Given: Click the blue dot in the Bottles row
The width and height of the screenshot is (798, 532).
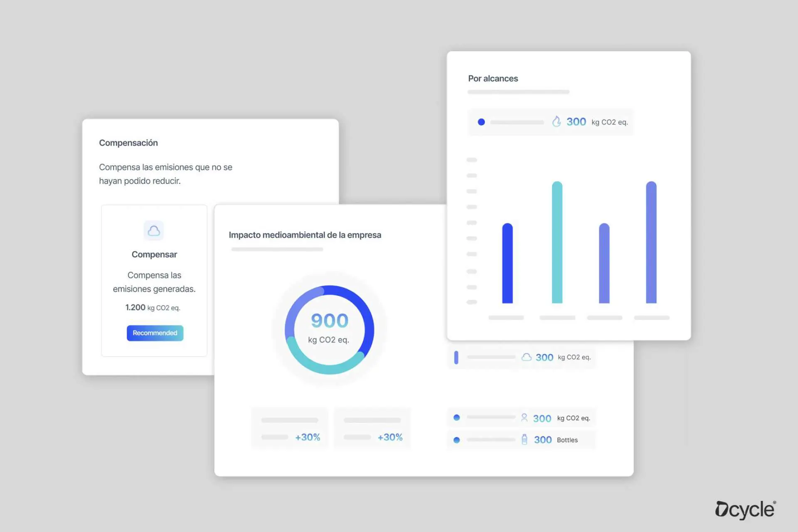Looking at the screenshot, I should [456, 440].
